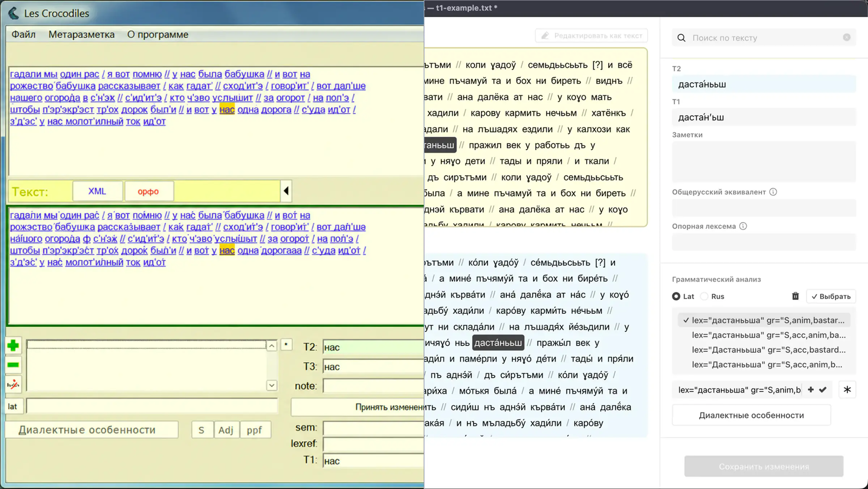Click the Adj part-of-speech button
Image resolution: width=868 pixels, height=489 pixels.
coord(226,430)
